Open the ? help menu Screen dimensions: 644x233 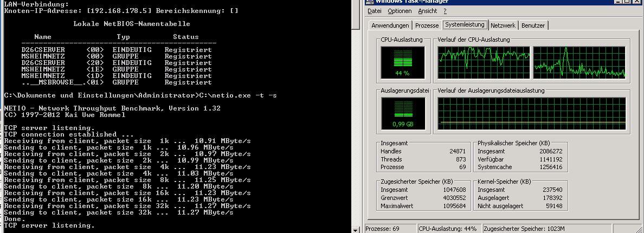(x=445, y=11)
